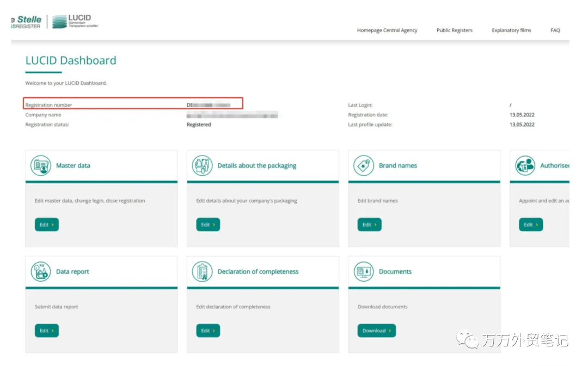Click the Registration status label

pos(47,125)
